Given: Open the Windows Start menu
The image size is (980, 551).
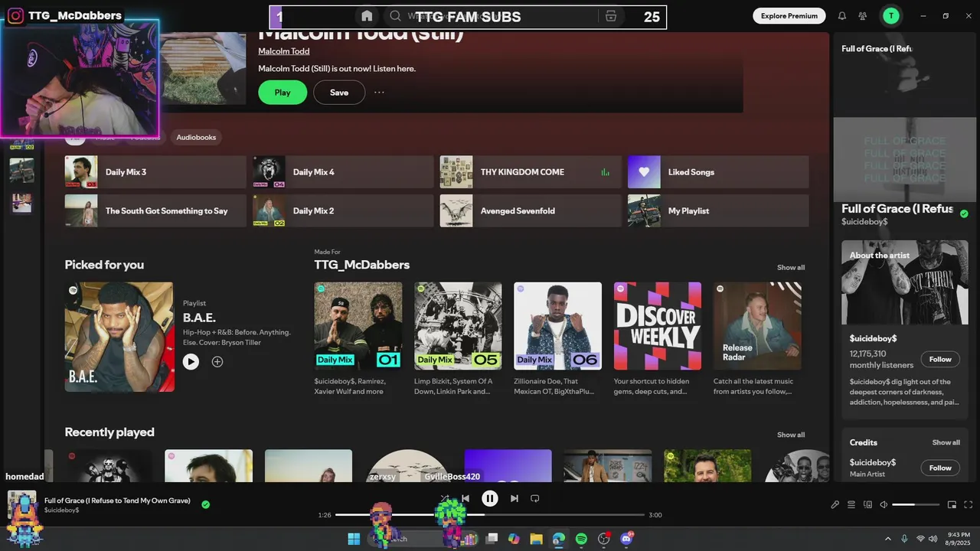Looking at the screenshot, I should (354, 539).
